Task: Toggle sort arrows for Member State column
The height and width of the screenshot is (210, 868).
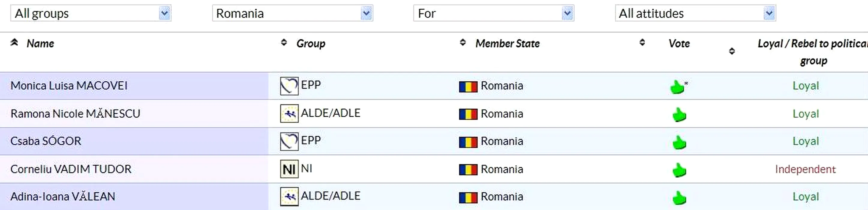Action: click(462, 43)
